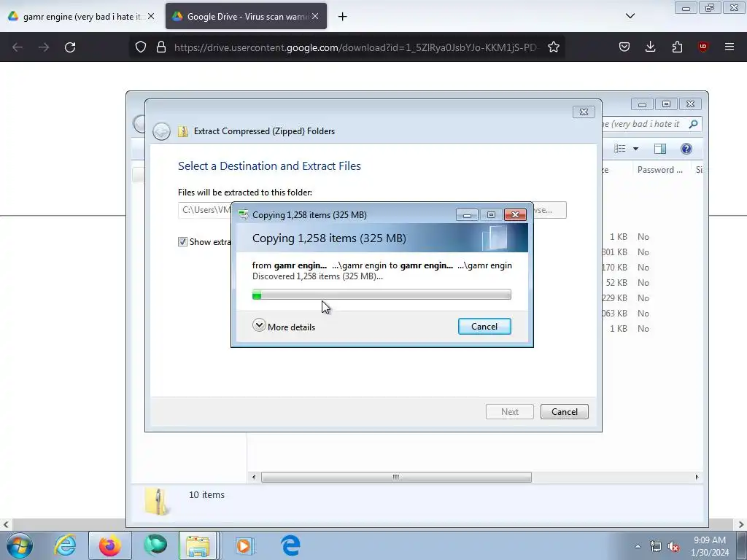747x560 pixels.
Task: Go forward in Firefox
Action: pyautogui.click(x=44, y=47)
